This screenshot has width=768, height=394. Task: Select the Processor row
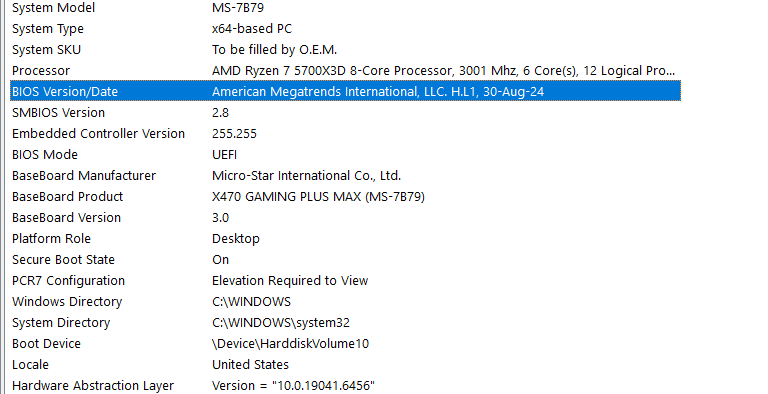(345, 71)
